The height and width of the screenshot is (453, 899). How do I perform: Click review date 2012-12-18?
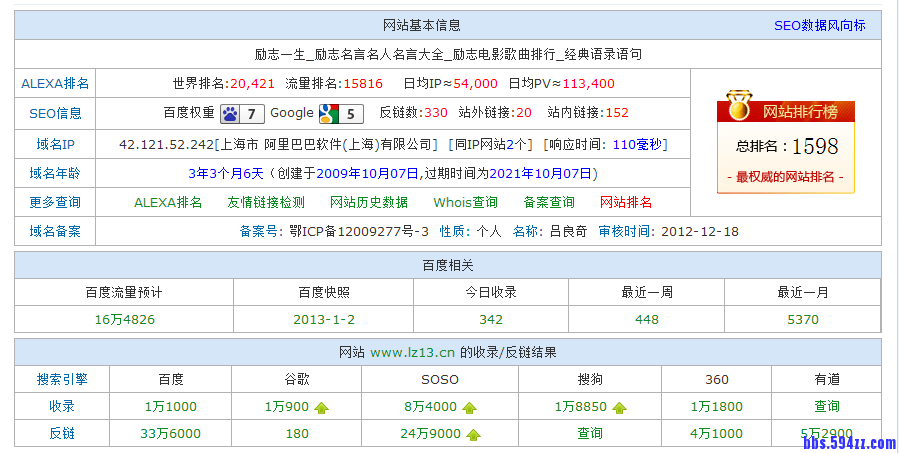(700, 232)
